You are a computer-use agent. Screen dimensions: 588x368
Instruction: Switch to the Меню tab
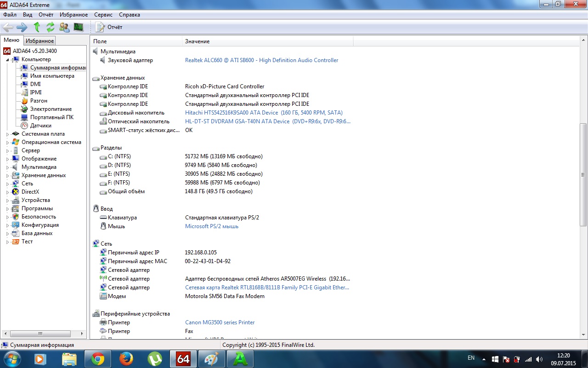(11, 40)
